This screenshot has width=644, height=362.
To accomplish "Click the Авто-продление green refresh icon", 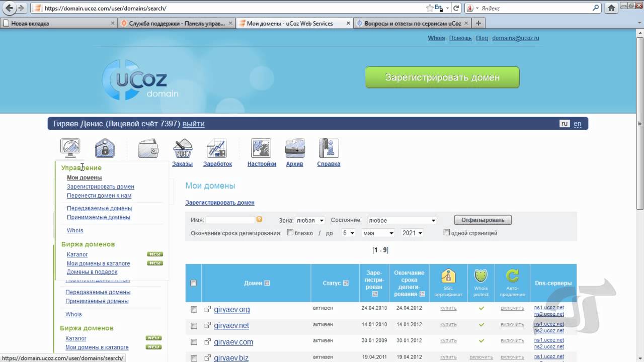I will [x=512, y=276].
